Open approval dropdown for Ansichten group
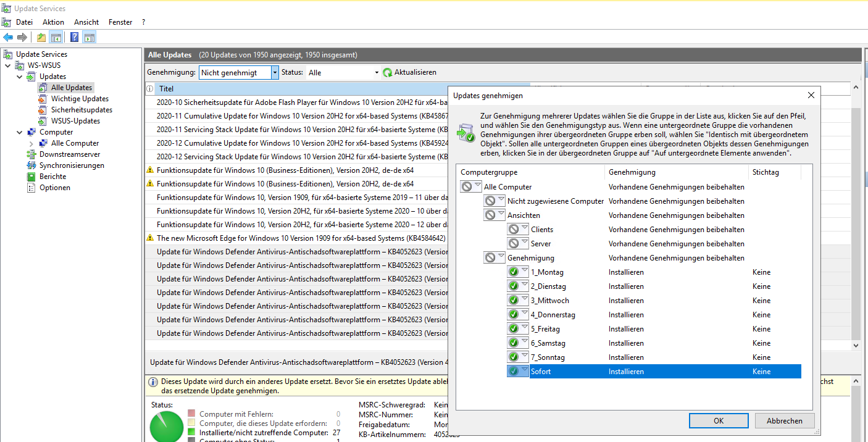Screen dimensions: 868x442 [x=494, y=215]
